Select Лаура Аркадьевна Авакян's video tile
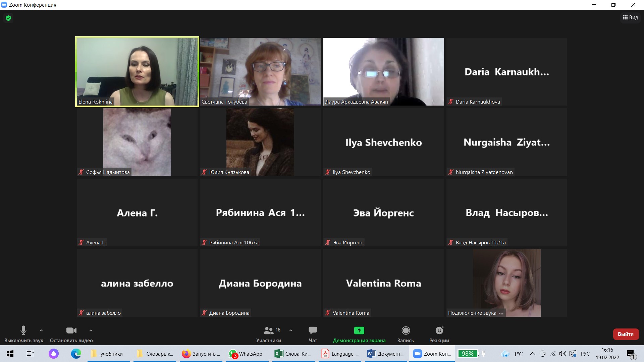 point(383,72)
